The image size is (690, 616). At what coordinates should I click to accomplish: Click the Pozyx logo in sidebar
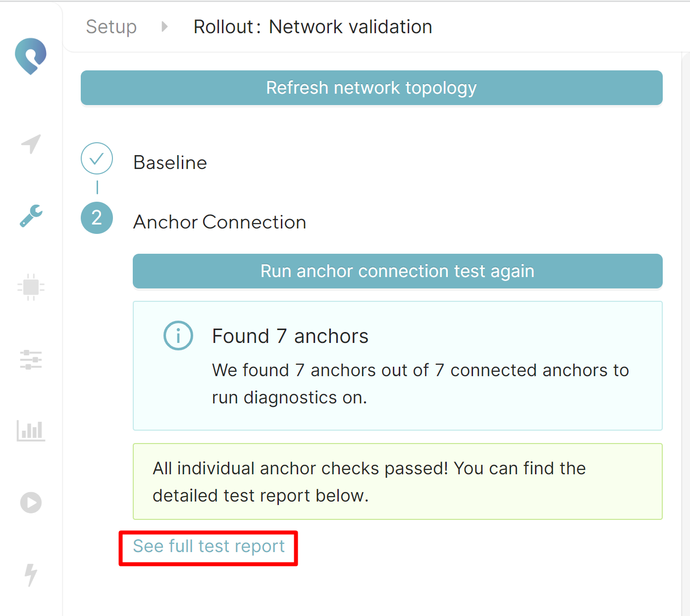[x=31, y=56]
